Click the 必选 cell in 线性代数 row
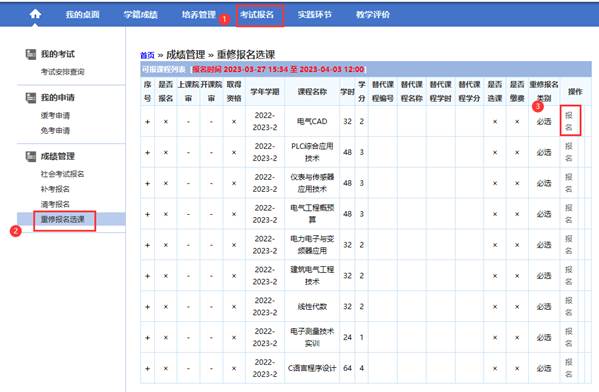 (x=544, y=307)
